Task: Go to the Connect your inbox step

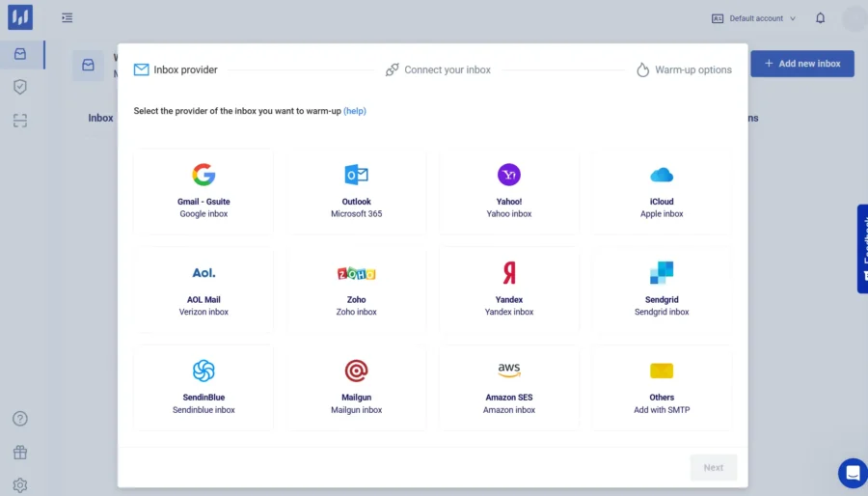Action: tap(438, 69)
